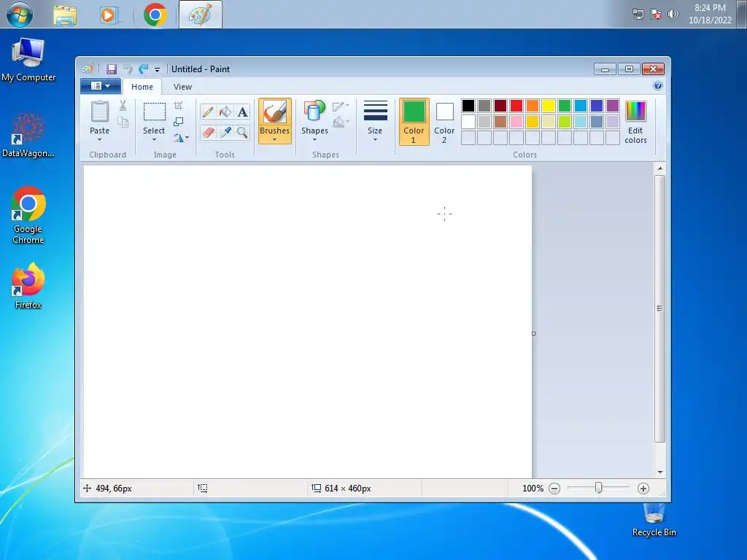Screen dimensions: 747x560
Task: Select the Firefox desktop shortcut
Action: pos(28,286)
